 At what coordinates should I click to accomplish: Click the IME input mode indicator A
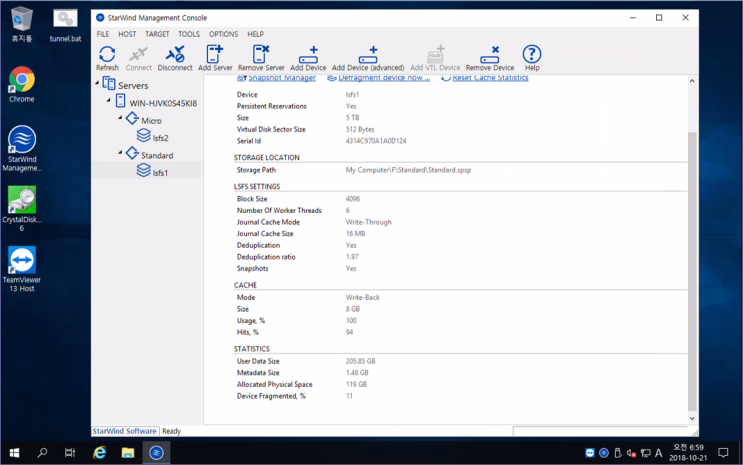tap(658, 453)
